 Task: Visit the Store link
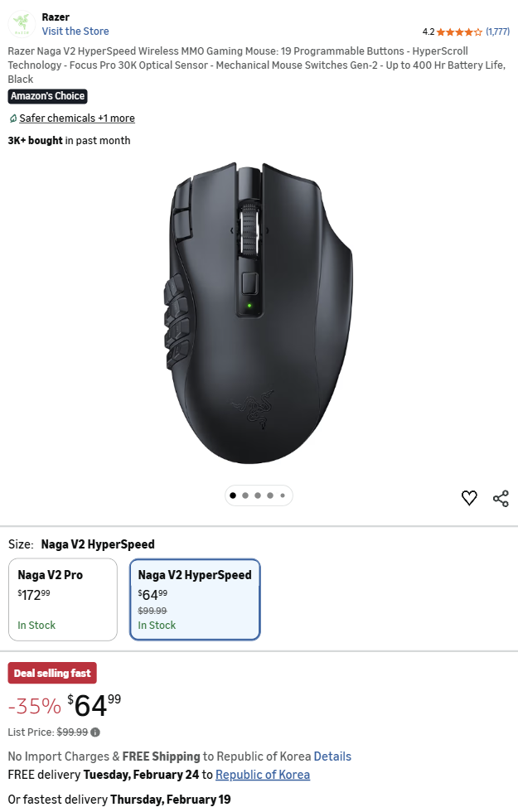tap(75, 31)
